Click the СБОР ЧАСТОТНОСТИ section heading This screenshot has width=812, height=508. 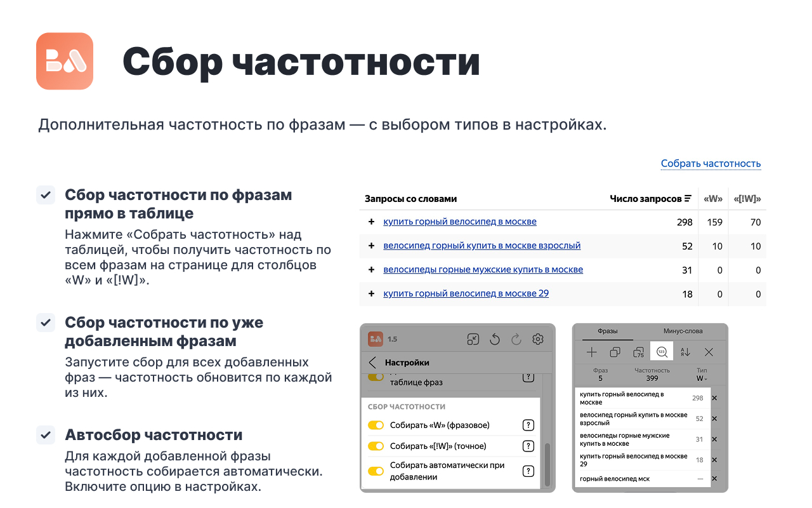[407, 406]
